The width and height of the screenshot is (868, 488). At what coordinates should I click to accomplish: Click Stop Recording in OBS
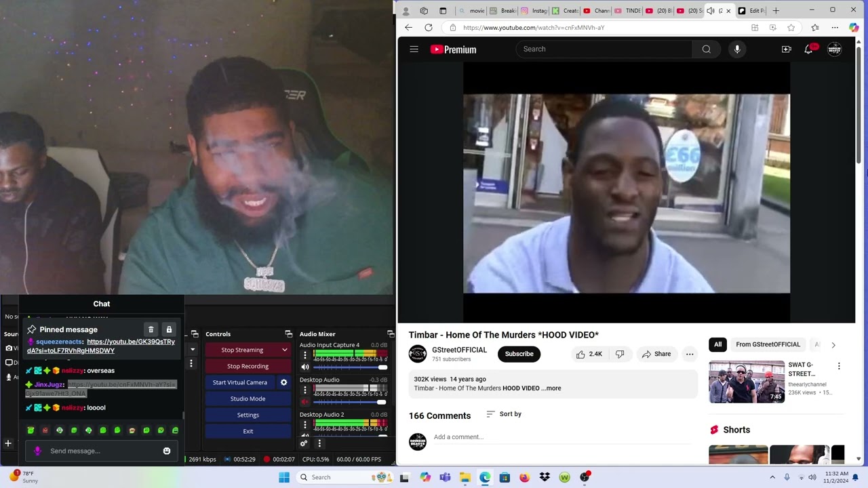(248, 366)
